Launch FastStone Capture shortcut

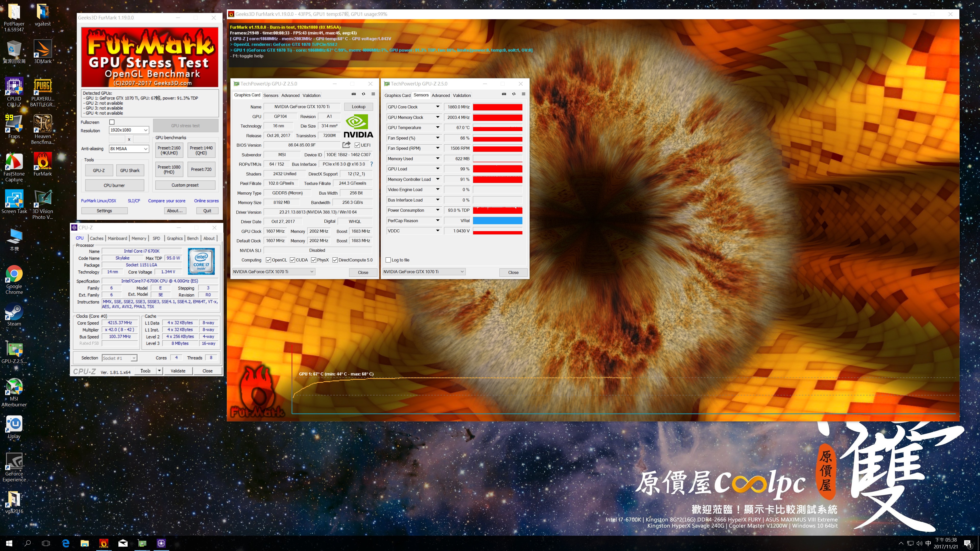(x=14, y=167)
